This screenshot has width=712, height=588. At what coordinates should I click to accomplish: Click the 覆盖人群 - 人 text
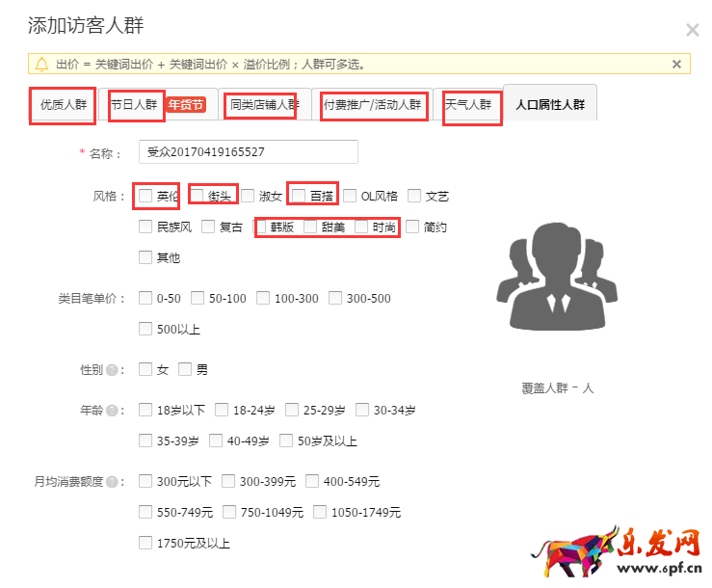(x=558, y=388)
